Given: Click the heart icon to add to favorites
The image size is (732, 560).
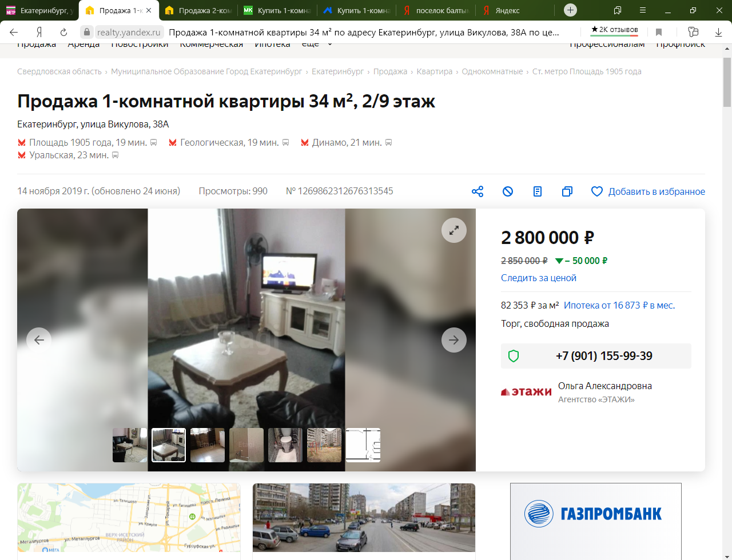Looking at the screenshot, I should click(596, 191).
